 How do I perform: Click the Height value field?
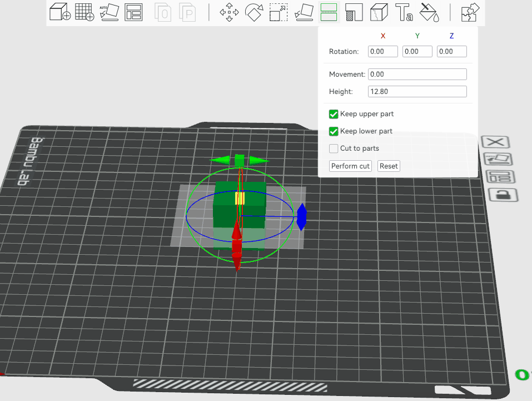pos(417,92)
